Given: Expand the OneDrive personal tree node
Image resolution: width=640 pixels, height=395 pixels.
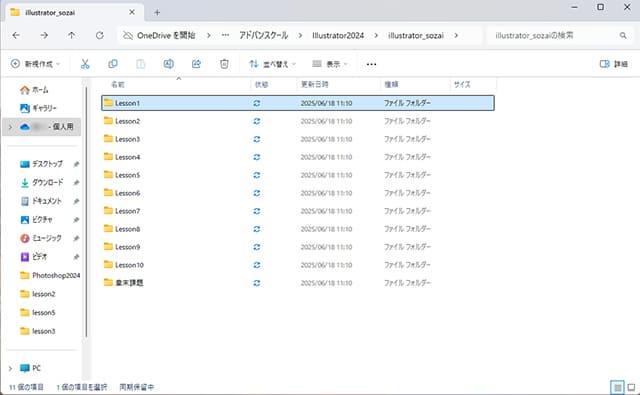Looking at the screenshot, I should [x=10, y=127].
